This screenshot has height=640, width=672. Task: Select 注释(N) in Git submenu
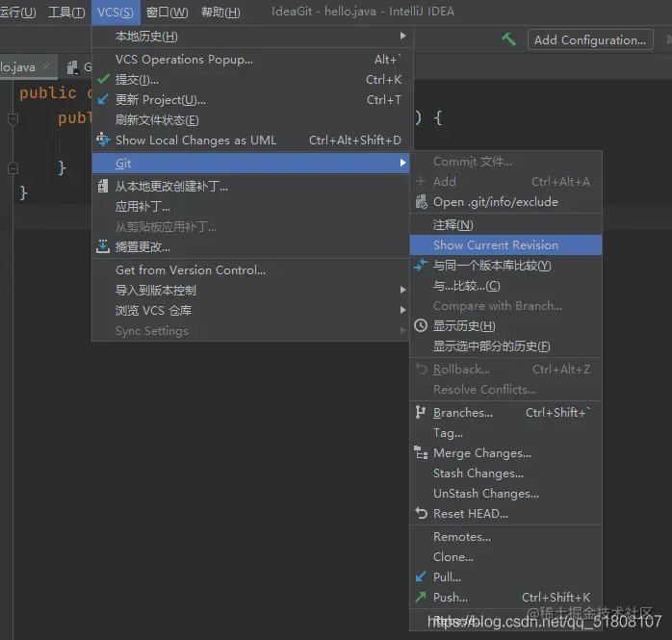[x=505, y=224]
